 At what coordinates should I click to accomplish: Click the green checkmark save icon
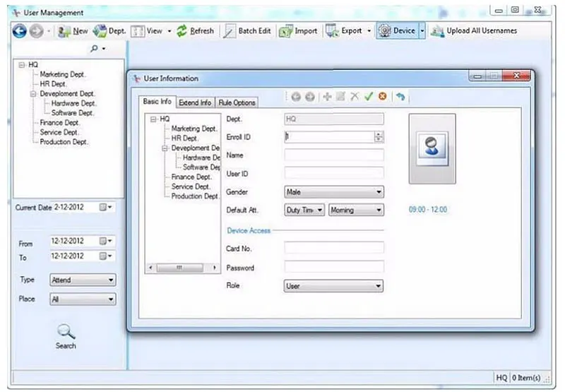(369, 97)
